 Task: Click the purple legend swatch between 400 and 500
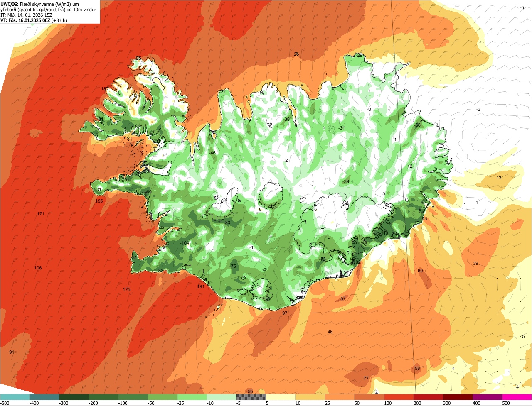tap(487, 397)
